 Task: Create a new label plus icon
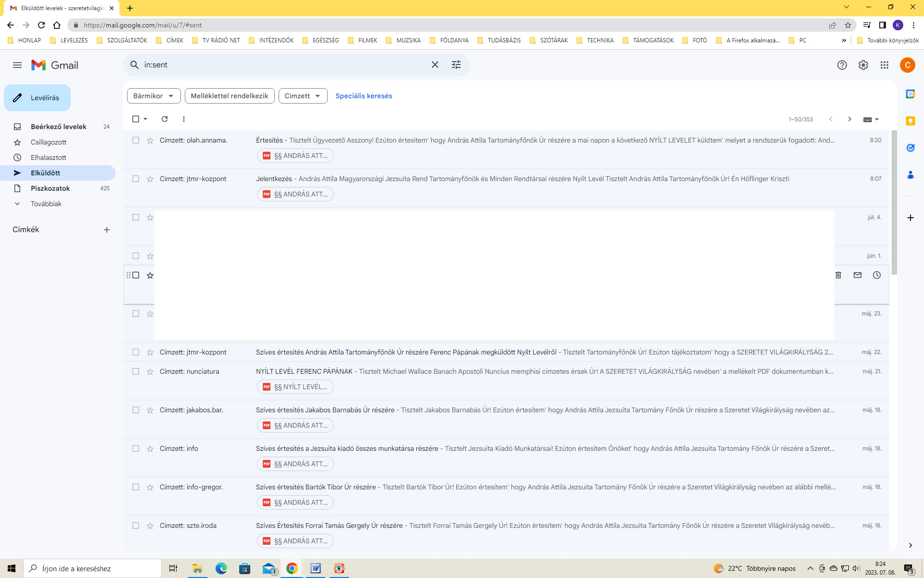[107, 230]
